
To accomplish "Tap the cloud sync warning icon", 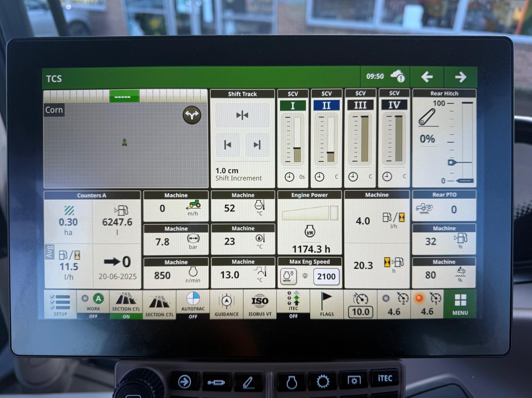I will click(x=397, y=76).
